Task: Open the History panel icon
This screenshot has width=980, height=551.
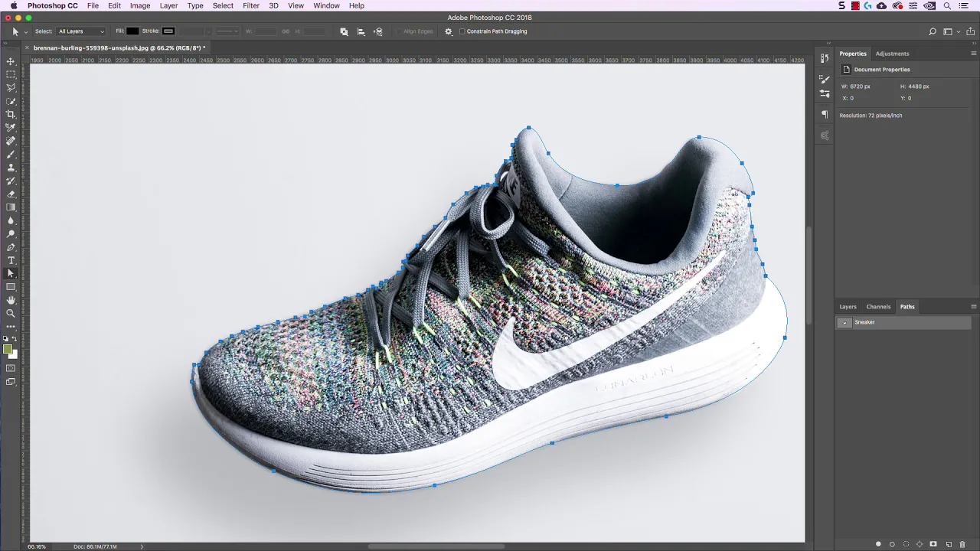Action: click(x=825, y=58)
